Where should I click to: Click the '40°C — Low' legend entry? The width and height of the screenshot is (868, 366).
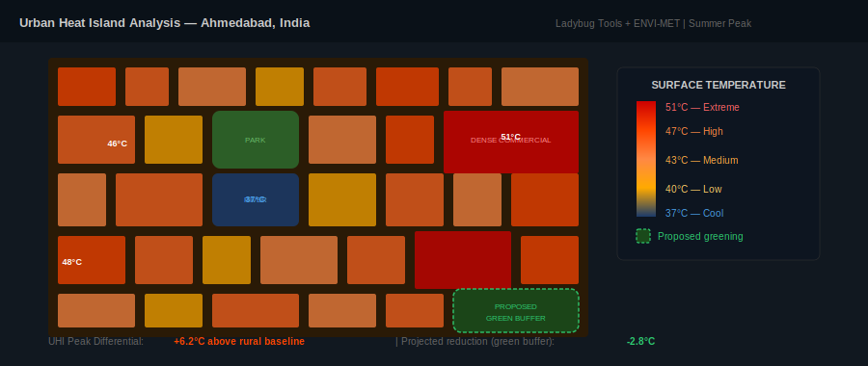693,189
